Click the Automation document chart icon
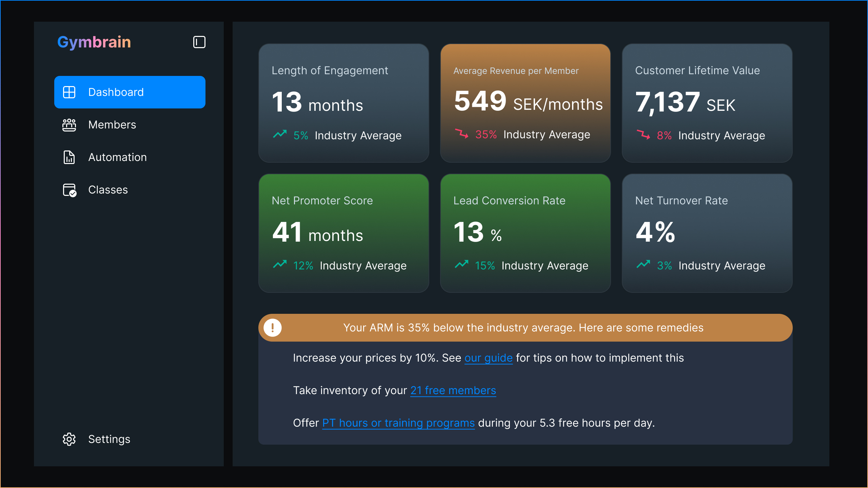Viewport: 868px width, 488px height. [x=69, y=157]
